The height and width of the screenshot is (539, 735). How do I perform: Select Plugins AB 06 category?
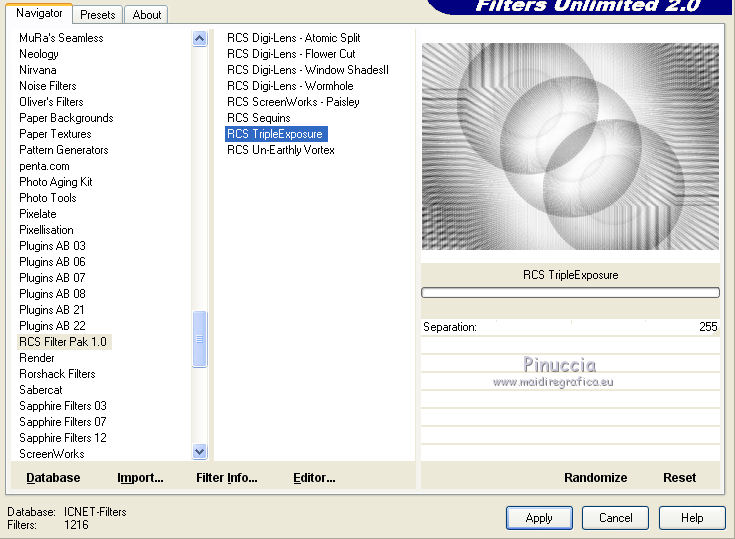point(52,262)
